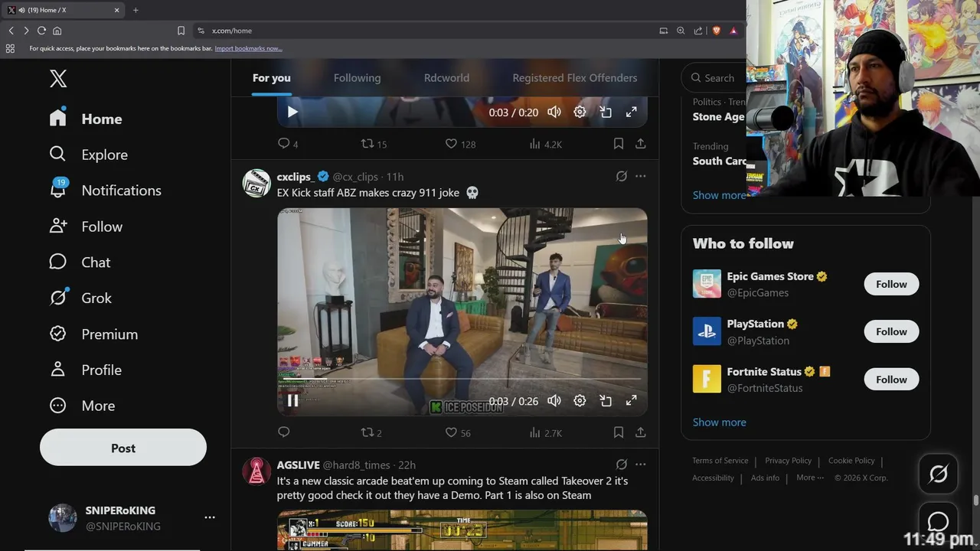Image resolution: width=980 pixels, height=551 pixels.
Task: Pause the Ice Poseidon video
Action: [292, 400]
